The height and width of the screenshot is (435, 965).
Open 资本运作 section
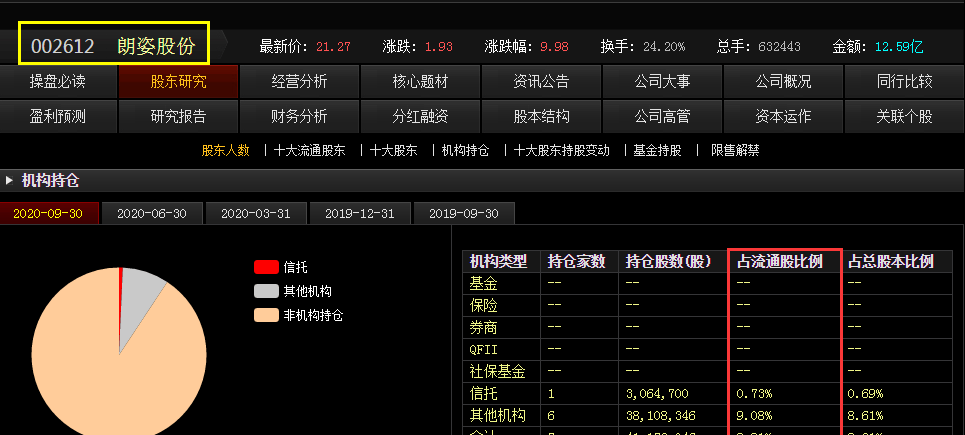click(x=783, y=116)
